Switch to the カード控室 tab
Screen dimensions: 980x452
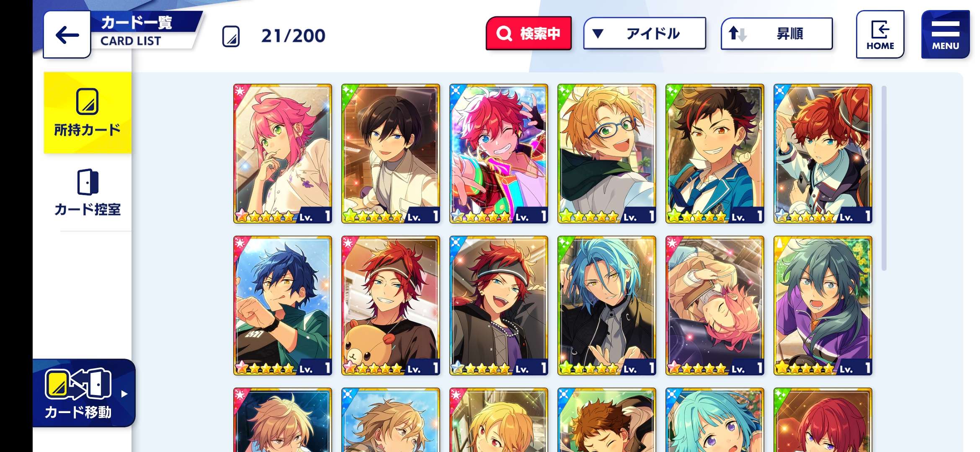(87, 193)
